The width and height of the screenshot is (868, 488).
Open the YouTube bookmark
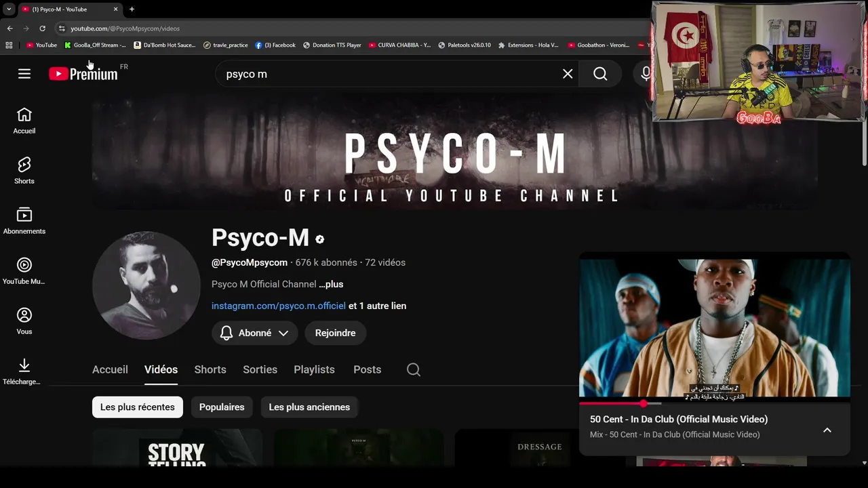coord(41,45)
